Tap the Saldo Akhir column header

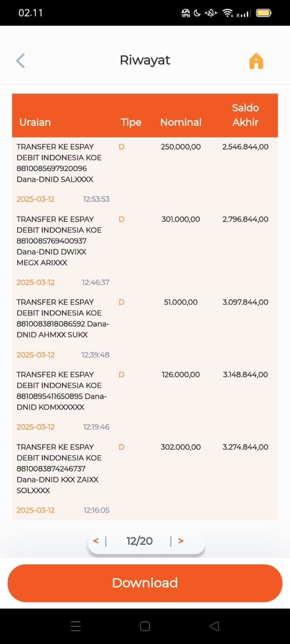point(245,115)
